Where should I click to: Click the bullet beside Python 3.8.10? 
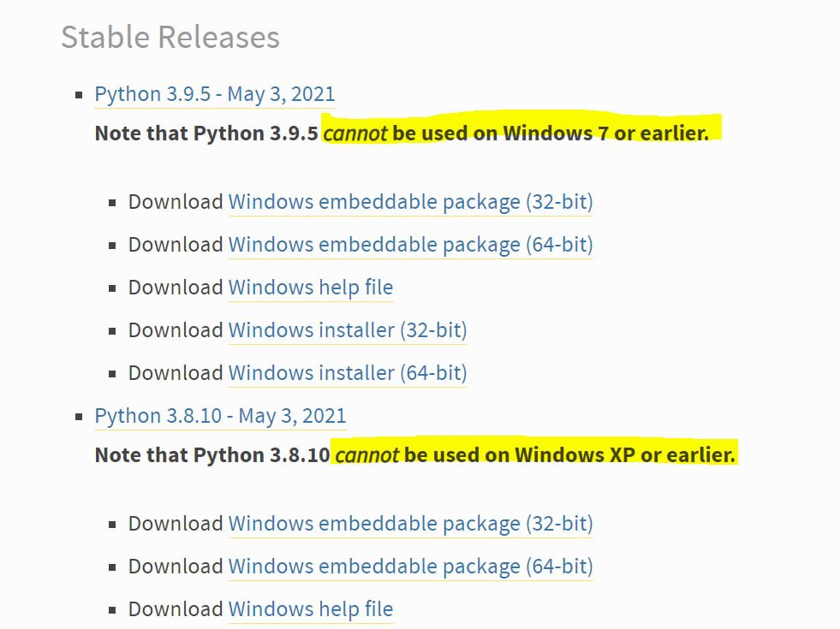(80, 417)
